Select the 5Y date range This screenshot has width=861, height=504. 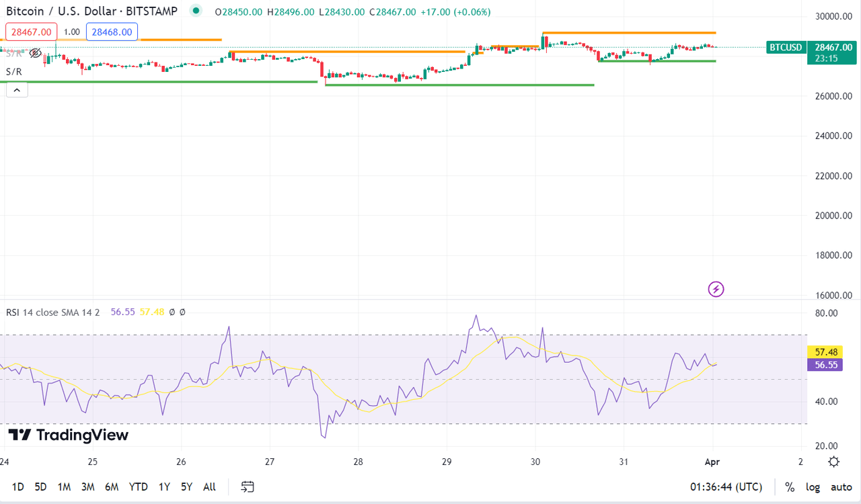pyautogui.click(x=186, y=487)
